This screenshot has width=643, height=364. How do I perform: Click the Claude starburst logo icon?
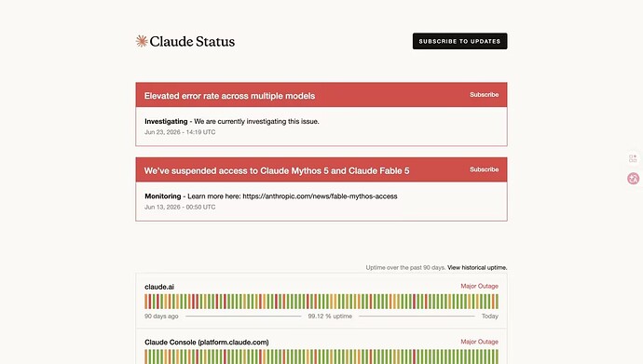click(x=142, y=41)
